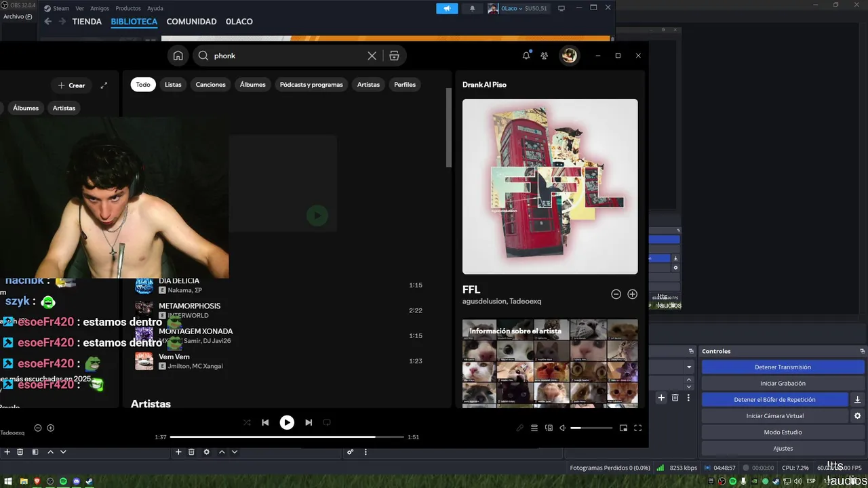Go to Spotify home via house icon
The height and width of the screenshot is (488, 868).
(x=178, y=56)
